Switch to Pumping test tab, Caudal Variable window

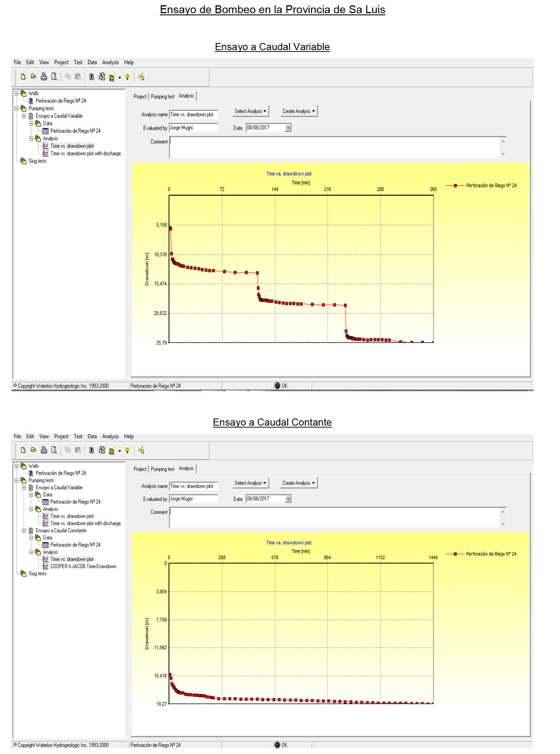point(163,97)
